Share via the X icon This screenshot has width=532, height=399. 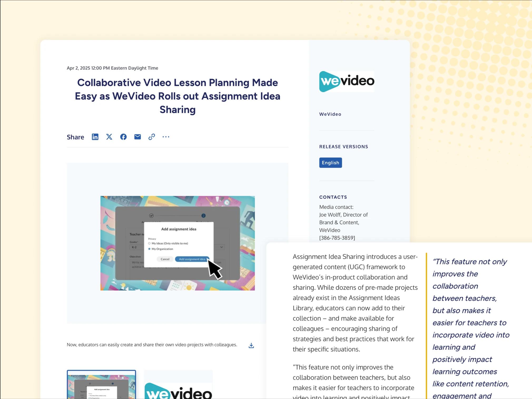(109, 137)
